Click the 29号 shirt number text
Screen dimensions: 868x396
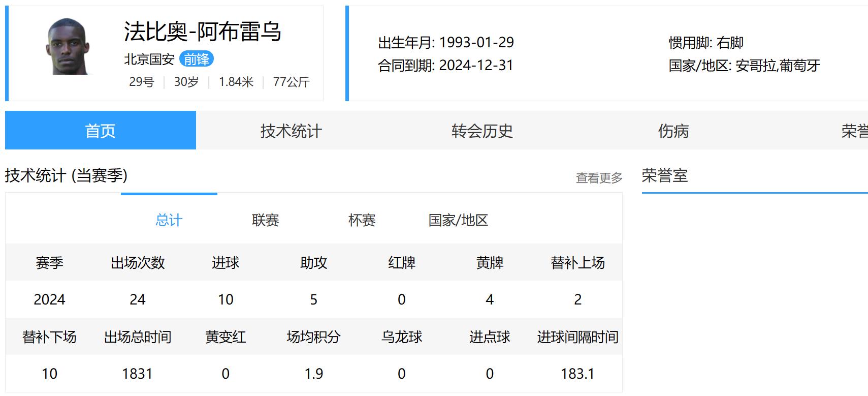pyautogui.click(x=142, y=82)
